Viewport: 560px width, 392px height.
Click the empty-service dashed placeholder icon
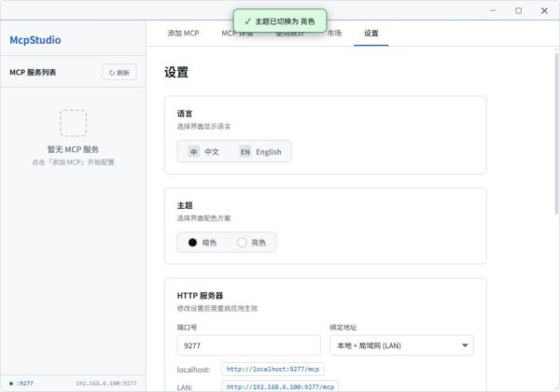point(73,123)
